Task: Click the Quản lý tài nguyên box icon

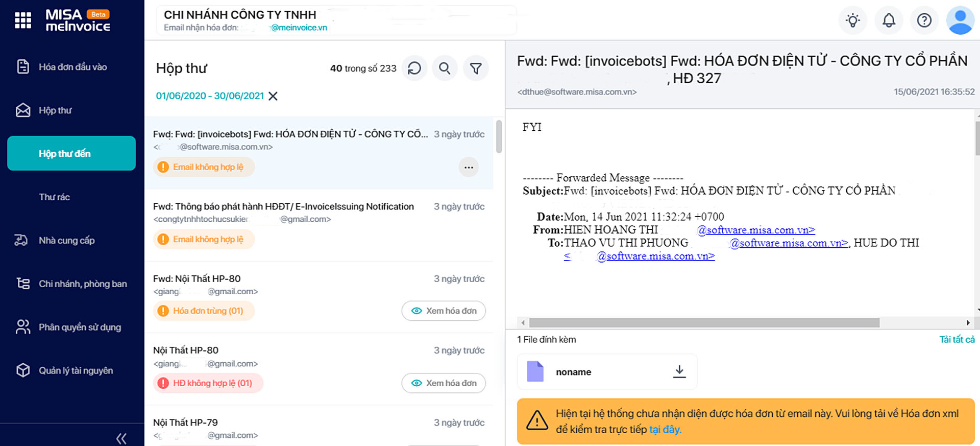Action: click(x=23, y=370)
